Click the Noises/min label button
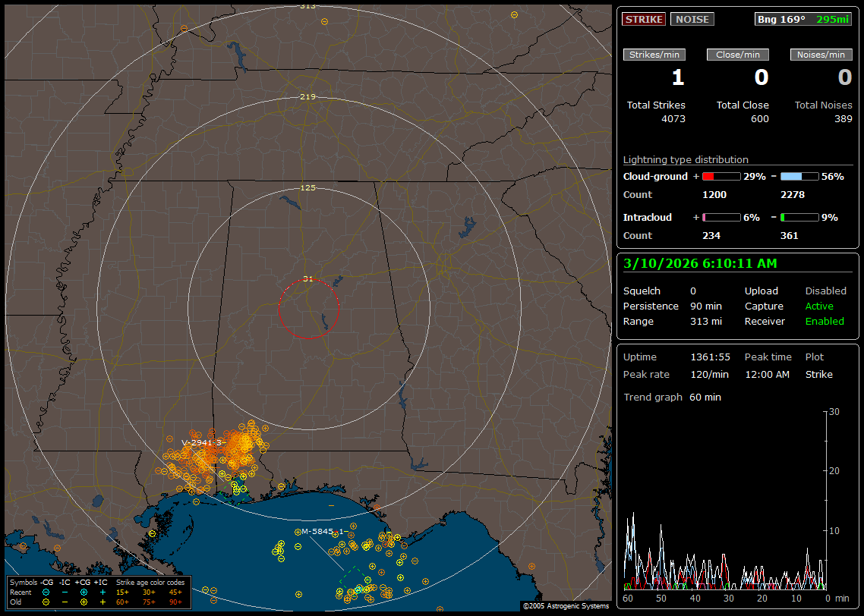The height and width of the screenshot is (616, 864). (x=821, y=55)
